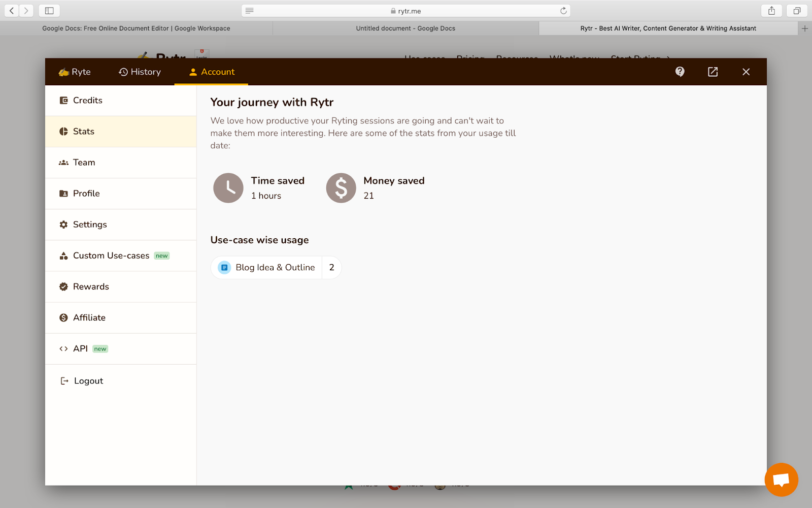Switch to the History tab
Screen dimensions: 812x508
[140, 72]
